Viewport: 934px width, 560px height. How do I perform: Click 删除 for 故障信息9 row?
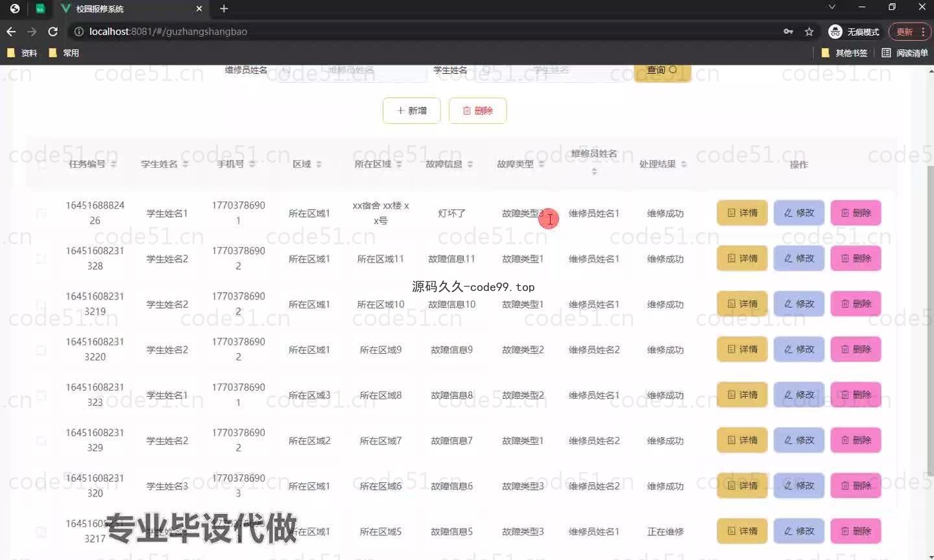(x=856, y=349)
